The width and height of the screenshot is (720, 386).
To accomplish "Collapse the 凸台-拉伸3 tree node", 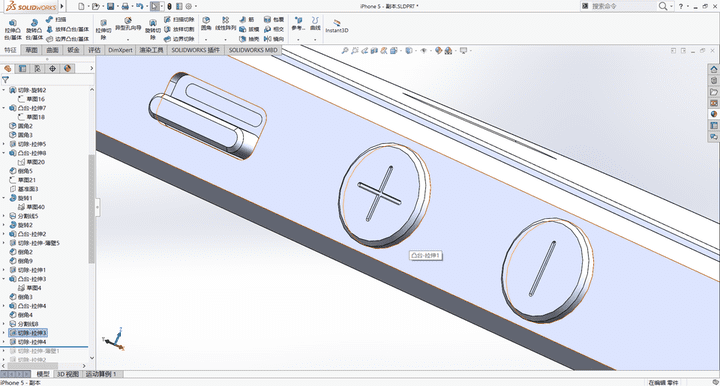I will (4, 279).
